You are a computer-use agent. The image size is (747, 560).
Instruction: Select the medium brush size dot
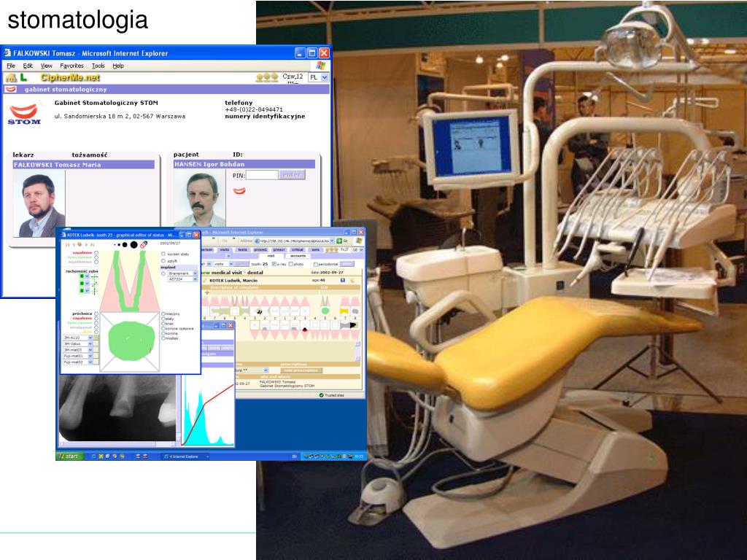tap(125, 245)
